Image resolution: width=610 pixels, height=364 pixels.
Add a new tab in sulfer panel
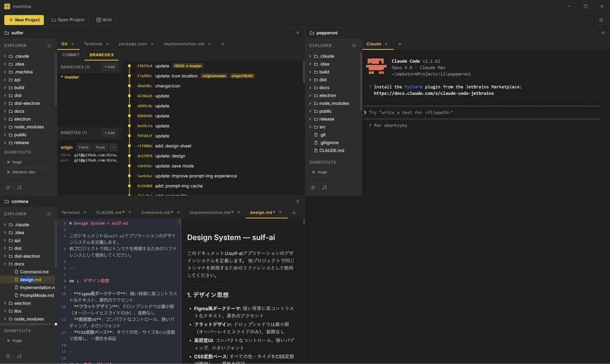pos(223,44)
